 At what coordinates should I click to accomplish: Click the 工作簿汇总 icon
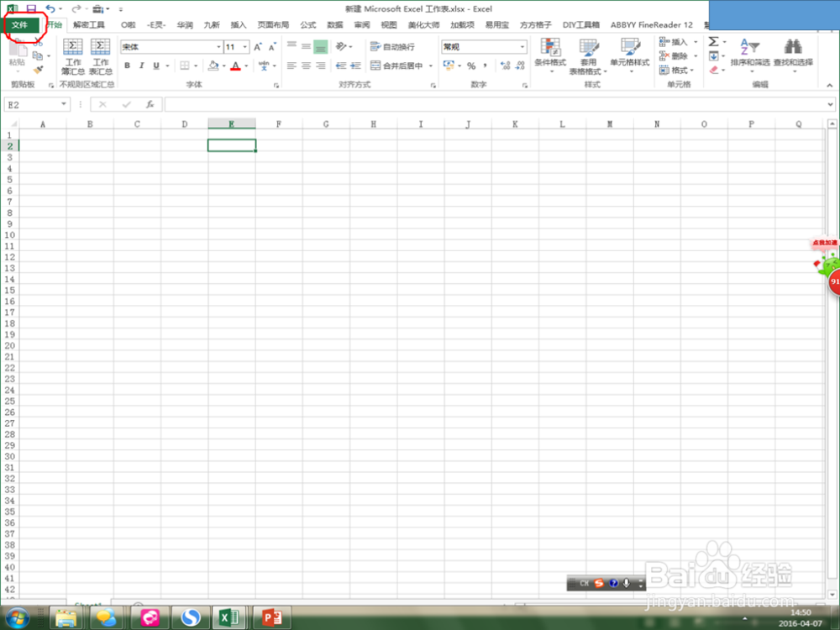[x=73, y=56]
